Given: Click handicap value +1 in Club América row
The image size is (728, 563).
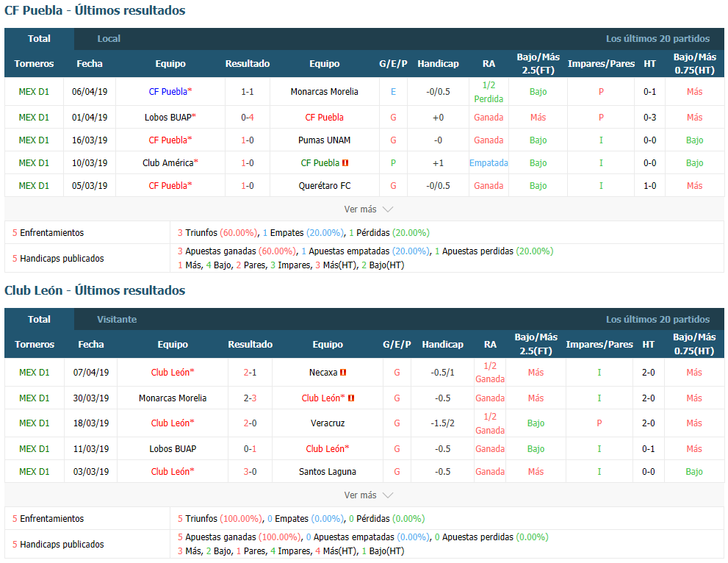Looking at the screenshot, I should click(438, 163).
